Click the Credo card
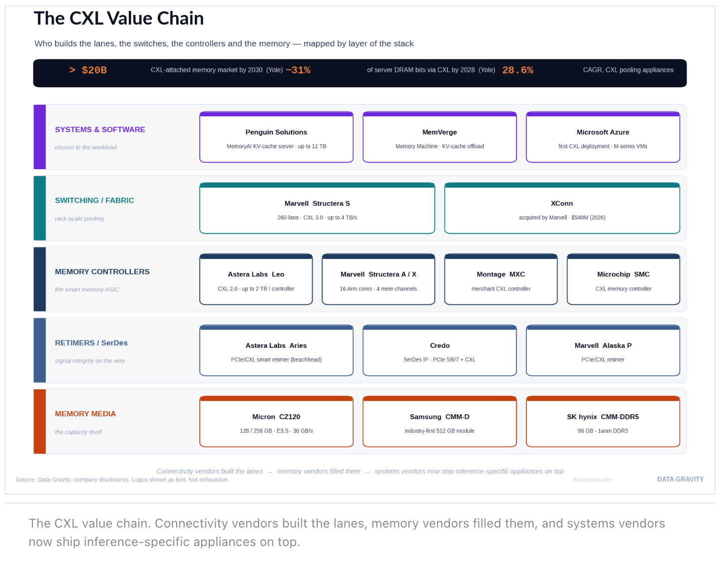The image size is (728, 562). pos(439,350)
